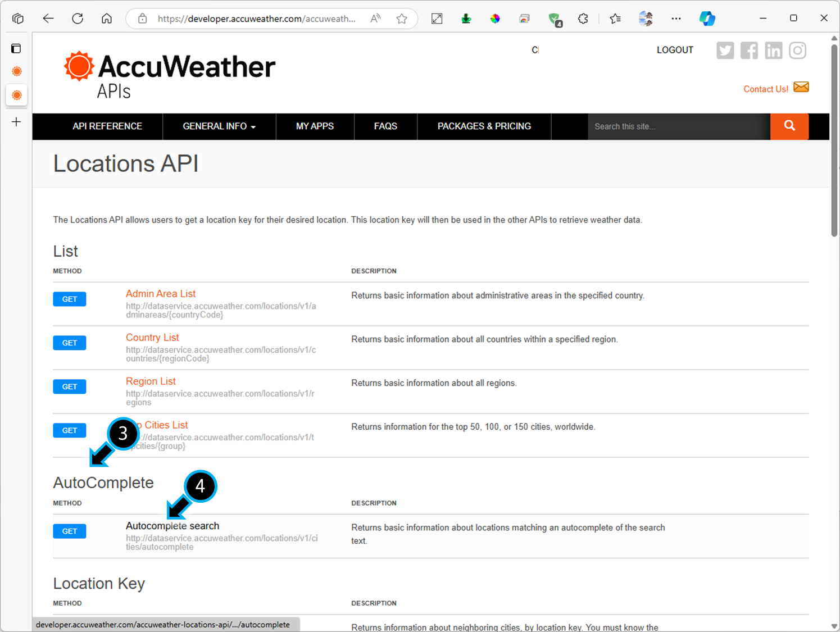Visit AccuWeather Twitter page
The height and width of the screenshot is (632, 840).
[725, 51]
